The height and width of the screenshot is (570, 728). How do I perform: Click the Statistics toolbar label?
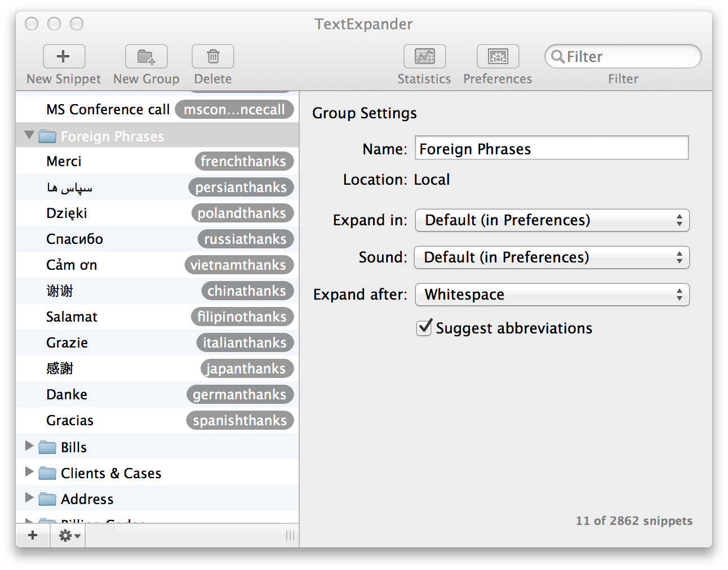coord(424,79)
